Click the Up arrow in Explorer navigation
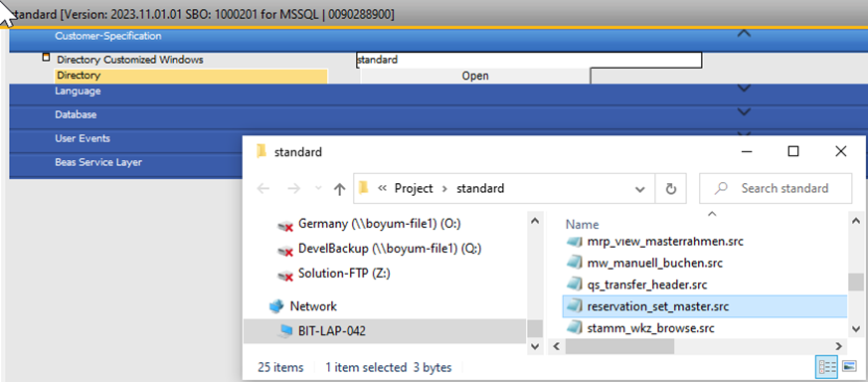The height and width of the screenshot is (382, 868). coord(339,189)
